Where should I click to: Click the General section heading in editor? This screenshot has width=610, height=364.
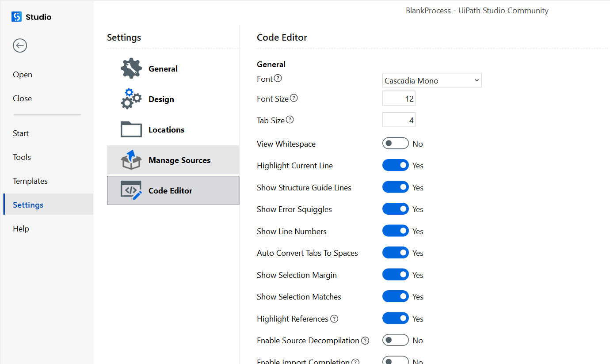coord(271,64)
